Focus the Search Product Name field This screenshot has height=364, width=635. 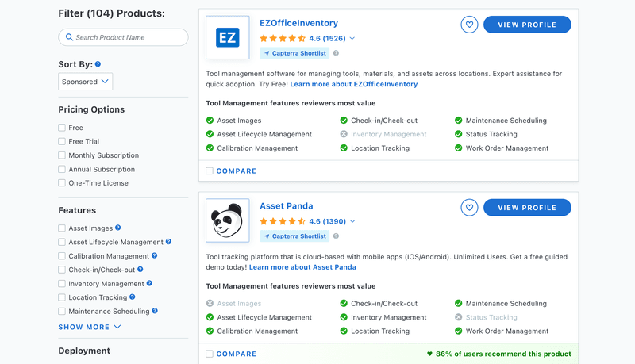point(123,37)
